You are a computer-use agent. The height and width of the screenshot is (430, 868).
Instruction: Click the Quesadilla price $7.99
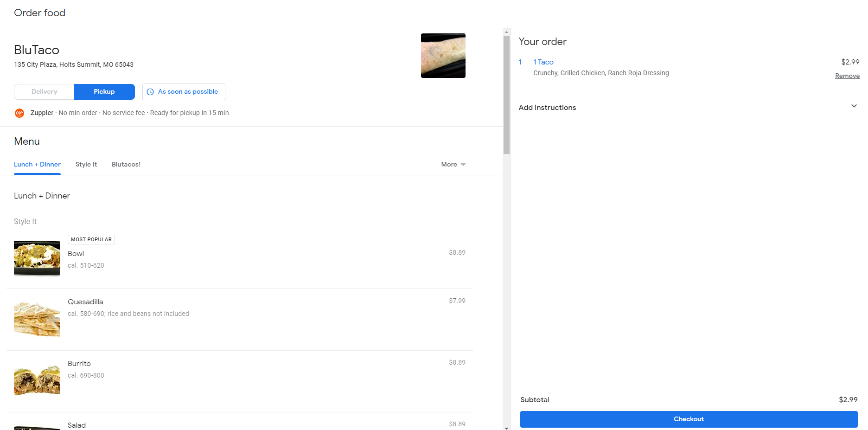pos(457,301)
